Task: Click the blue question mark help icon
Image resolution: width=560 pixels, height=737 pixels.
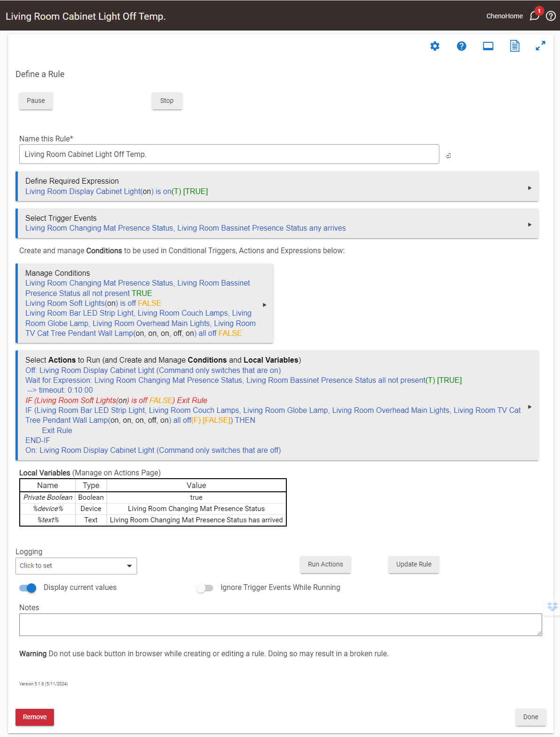Action: pos(461,46)
